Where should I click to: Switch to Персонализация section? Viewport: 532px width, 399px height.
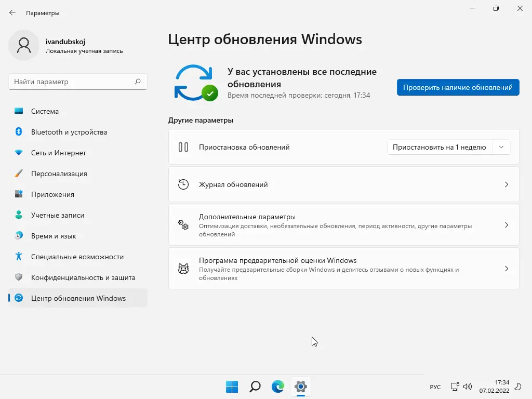click(x=78, y=174)
